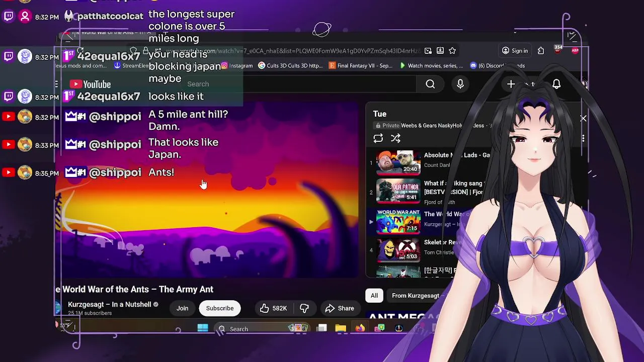
Task: Open the Instagram bookmark
Action: coord(237,66)
